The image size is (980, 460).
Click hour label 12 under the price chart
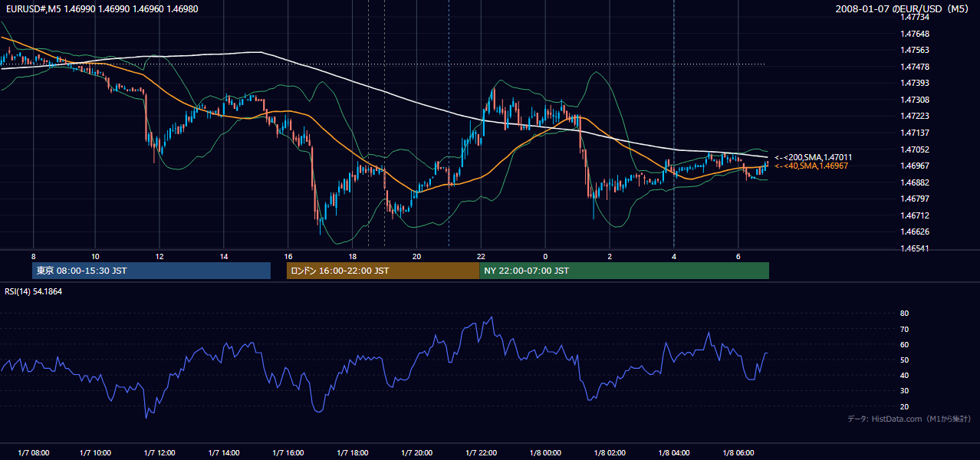point(159,256)
